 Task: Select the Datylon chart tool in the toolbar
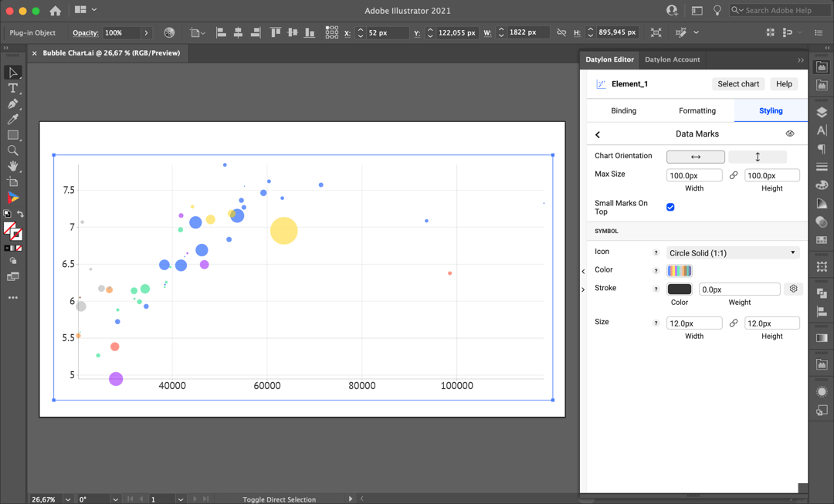click(x=12, y=198)
